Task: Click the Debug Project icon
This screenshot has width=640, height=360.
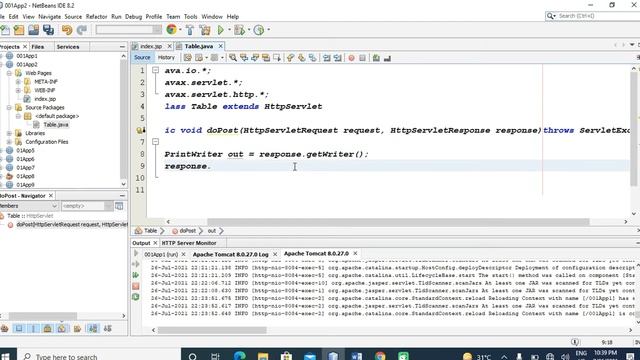Action: (239, 30)
